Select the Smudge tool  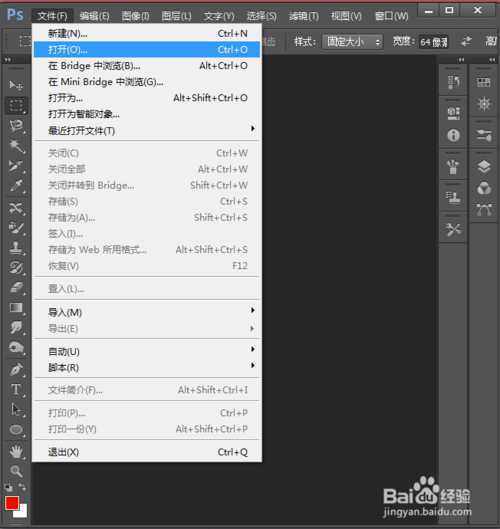[x=16, y=327]
